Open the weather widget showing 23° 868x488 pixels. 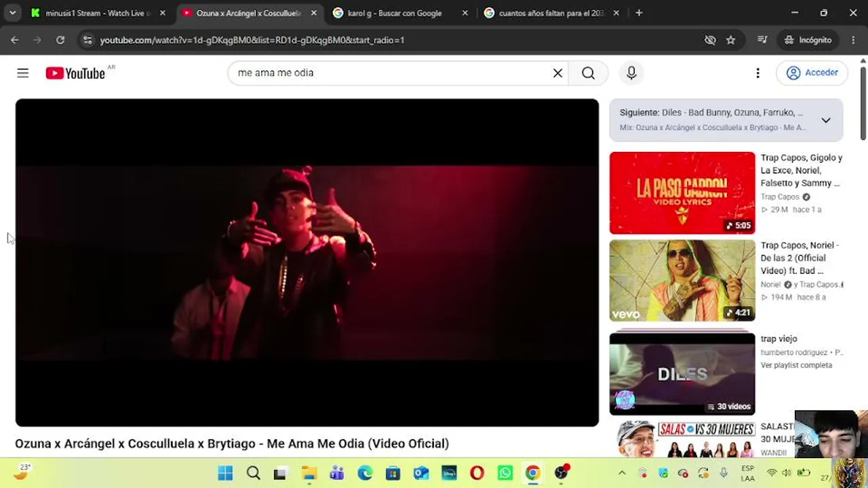coord(22,472)
